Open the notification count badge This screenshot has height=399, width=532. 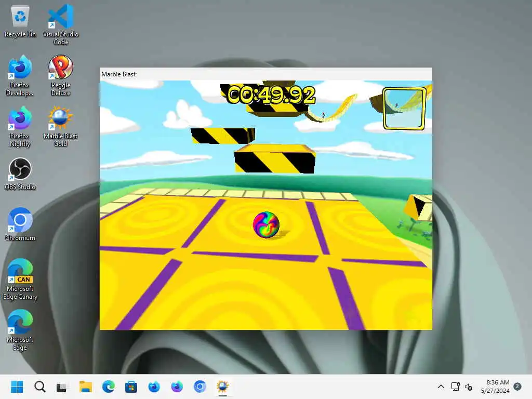pos(517,387)
